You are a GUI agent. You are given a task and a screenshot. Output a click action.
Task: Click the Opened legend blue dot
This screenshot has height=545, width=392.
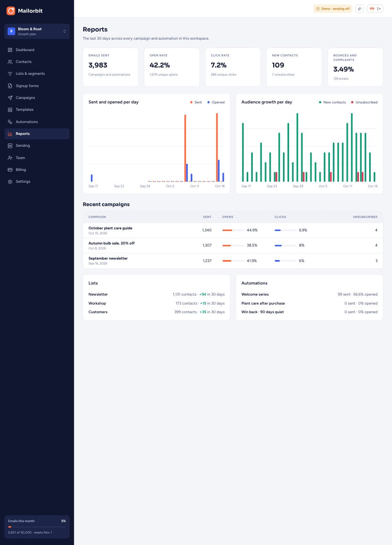click(208, 102)
